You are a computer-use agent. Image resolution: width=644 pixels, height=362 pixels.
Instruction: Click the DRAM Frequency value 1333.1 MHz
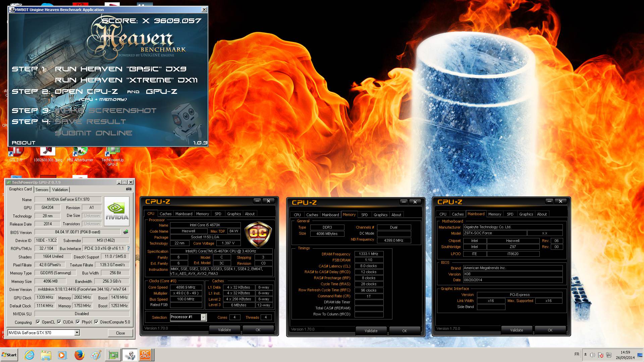369,254
